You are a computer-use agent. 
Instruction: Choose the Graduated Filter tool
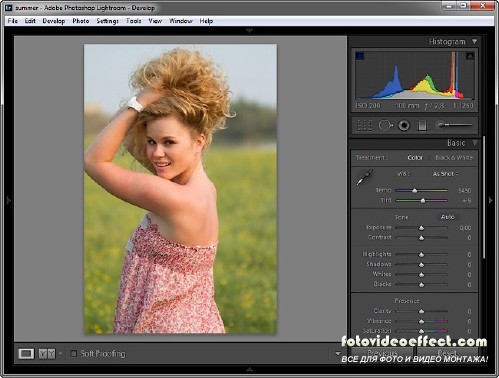click(x=422, y=126)
